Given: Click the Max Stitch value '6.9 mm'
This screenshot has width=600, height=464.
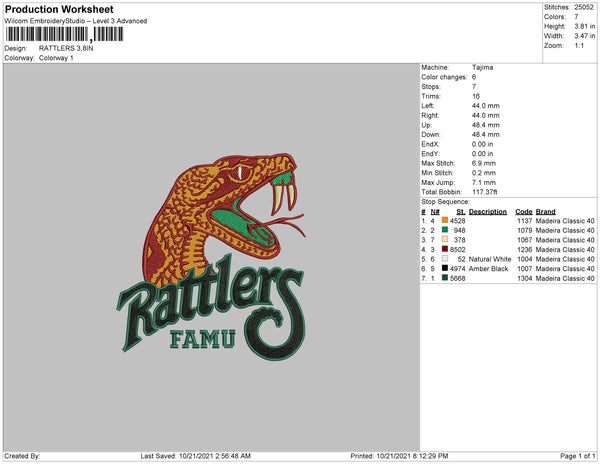Looking at the screenshot, I should click(x=484, y=163).
